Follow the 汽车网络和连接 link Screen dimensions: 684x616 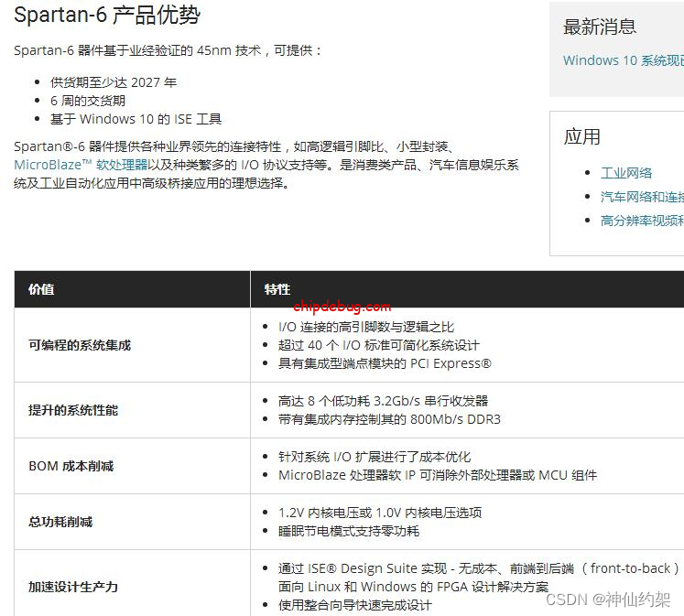click(x=641, y=197)
